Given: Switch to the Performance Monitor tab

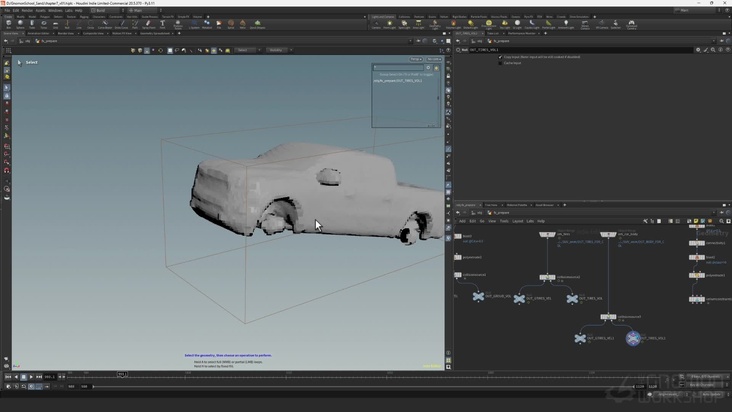Looking at the screenshot, I should pyautogui.click(x=522, y=34).
